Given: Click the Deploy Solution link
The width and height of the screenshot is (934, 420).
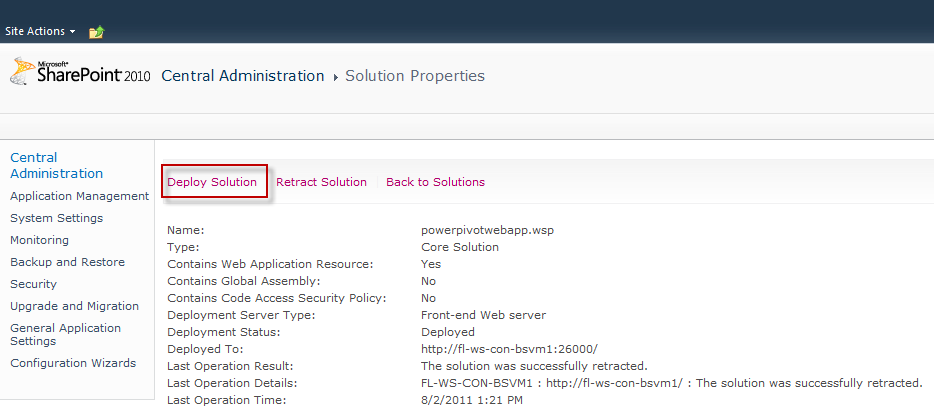Looking at the screenshot, I should pos(212,182).
